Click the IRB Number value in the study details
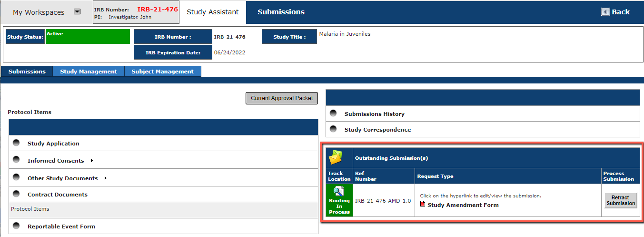The image size is (644, 237). point(229,37)
